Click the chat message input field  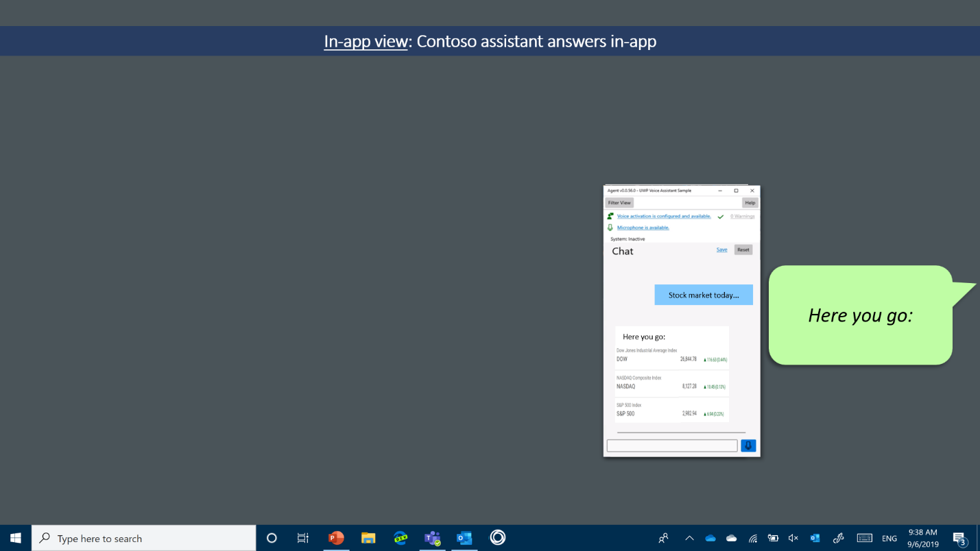pyautogui.click(x=672, y=445)
